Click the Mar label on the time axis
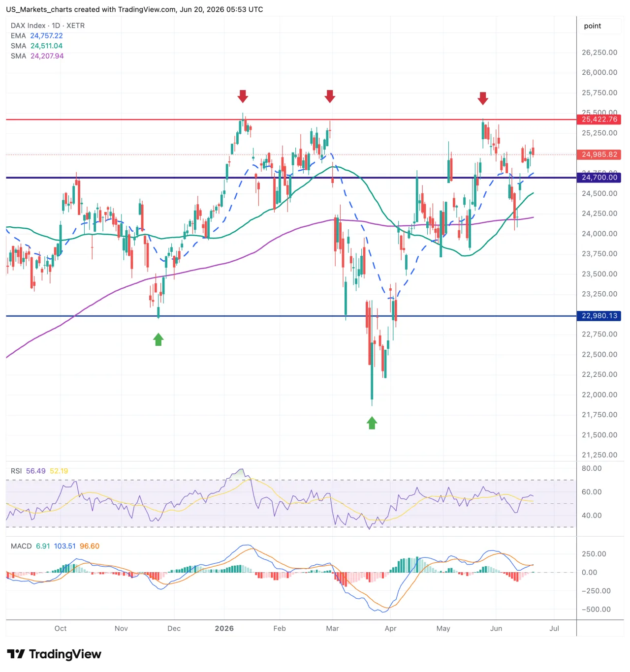 333,628
